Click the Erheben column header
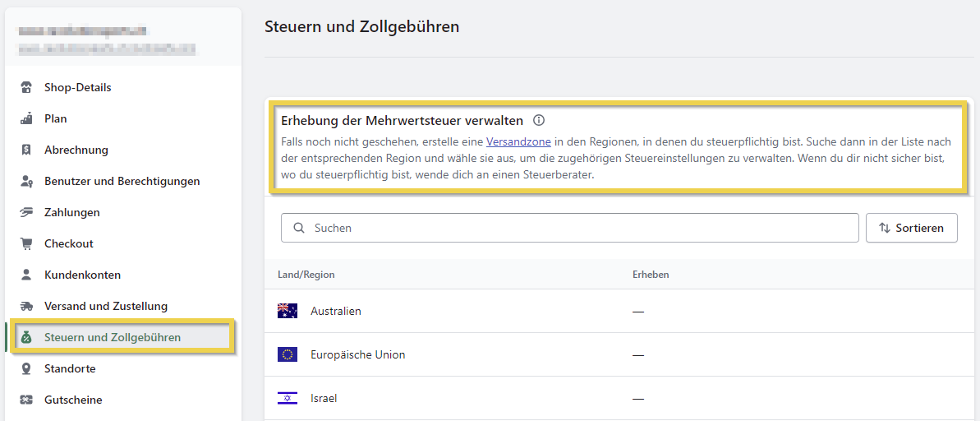This screenshot has height=421, width=980. click(650, 275)
